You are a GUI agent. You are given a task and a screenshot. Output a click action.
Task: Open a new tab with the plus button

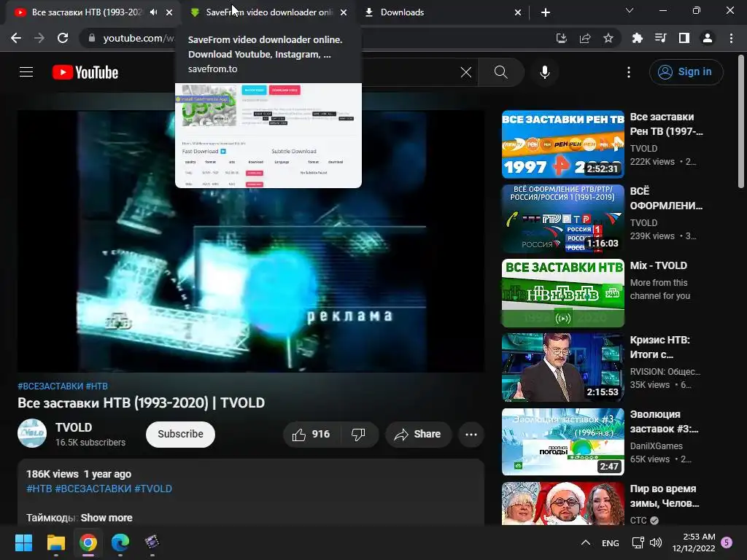tap(546, 12)
